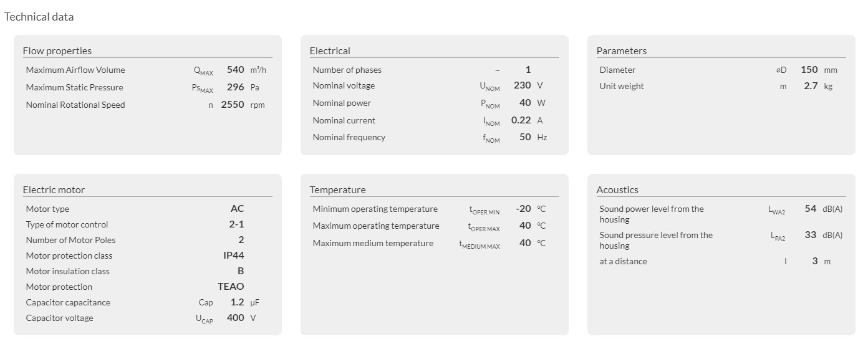The image size is (868, 354).
Task: Click the Electrical section title
Action: 330,51
